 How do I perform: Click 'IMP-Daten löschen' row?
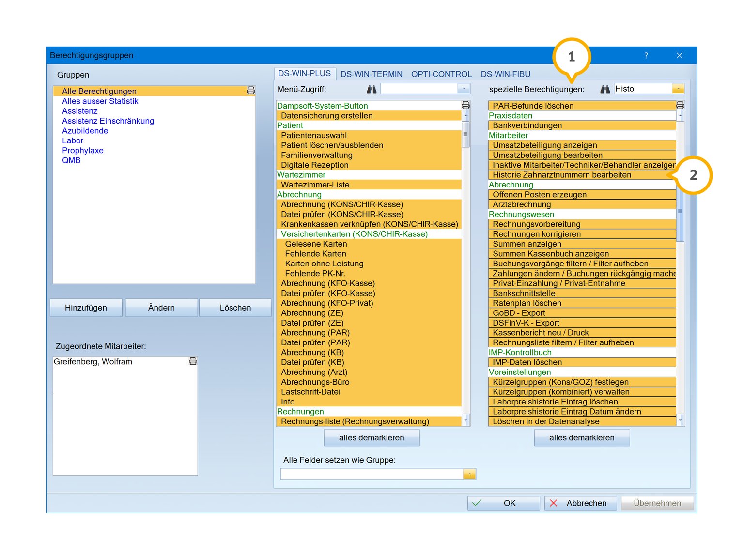click(x=582, y=362)
